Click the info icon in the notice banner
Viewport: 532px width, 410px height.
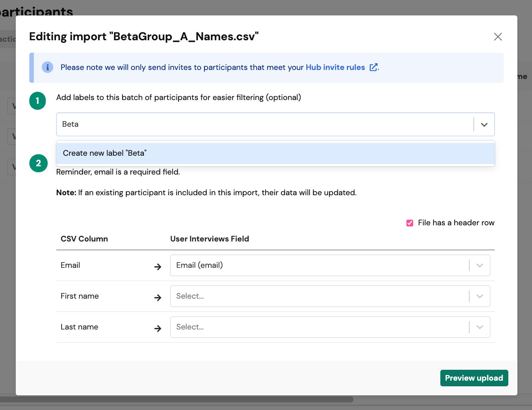(47, 67)
